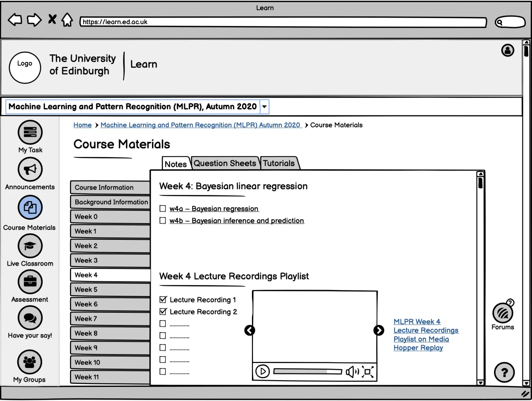Open Live Classroom graduation cap icon

30,246
